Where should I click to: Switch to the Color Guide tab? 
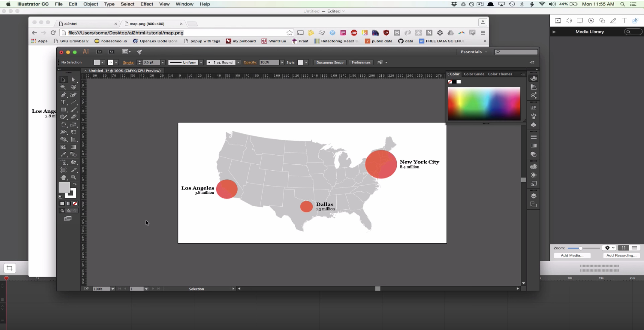pos(474,74)
